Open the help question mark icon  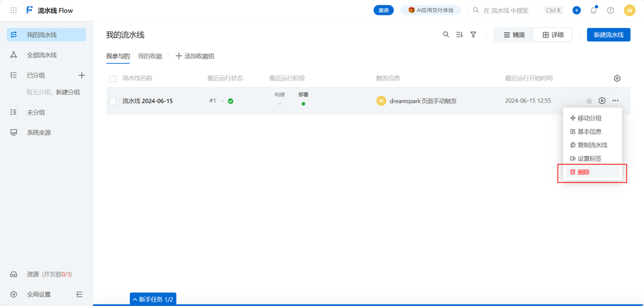[610, 10]
